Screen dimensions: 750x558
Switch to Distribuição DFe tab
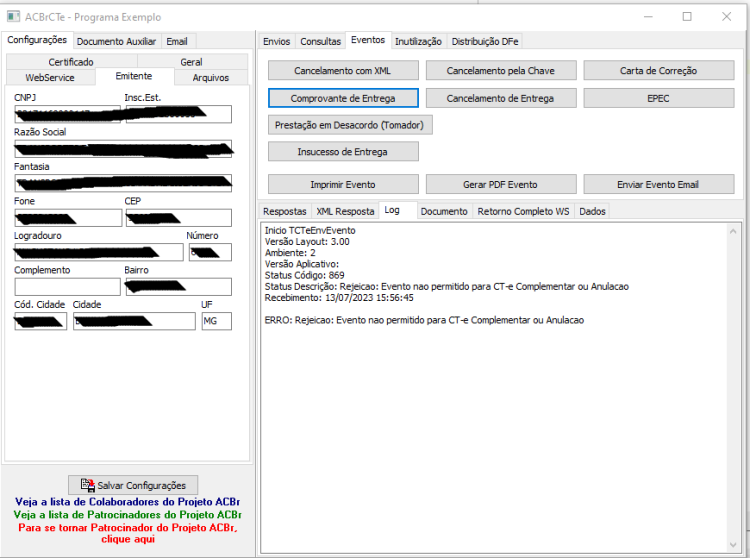(x=485, y=42)
